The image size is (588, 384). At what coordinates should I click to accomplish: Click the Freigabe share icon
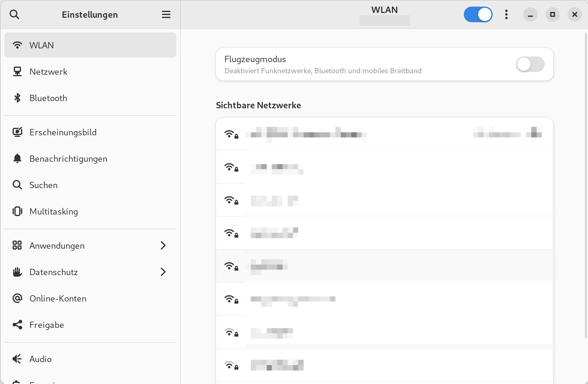(17, 325)
